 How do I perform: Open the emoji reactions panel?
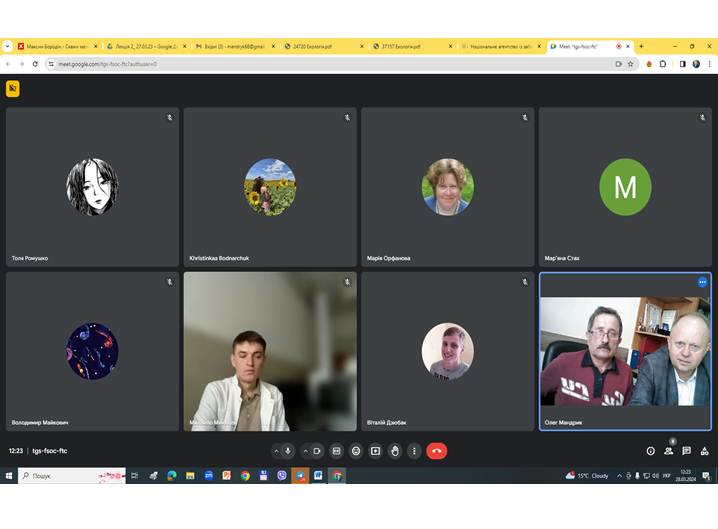pyautogui.click(x=356, y=451)
